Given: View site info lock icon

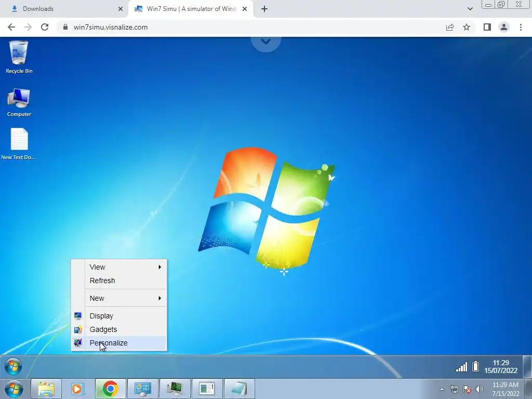Looking at the screenshot, I should tap(65, 27).
